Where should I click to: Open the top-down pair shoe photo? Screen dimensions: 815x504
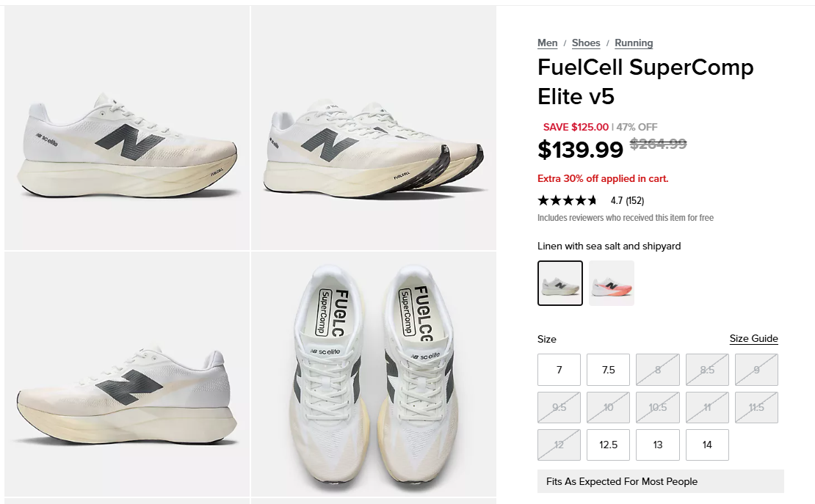click(374, 375)
